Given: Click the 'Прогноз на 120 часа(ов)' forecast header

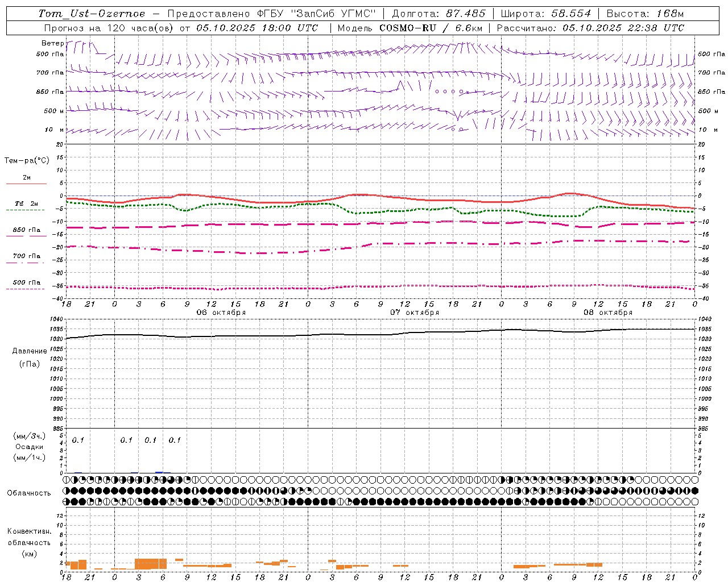Looking at the screenshot, I should point(109,28).
